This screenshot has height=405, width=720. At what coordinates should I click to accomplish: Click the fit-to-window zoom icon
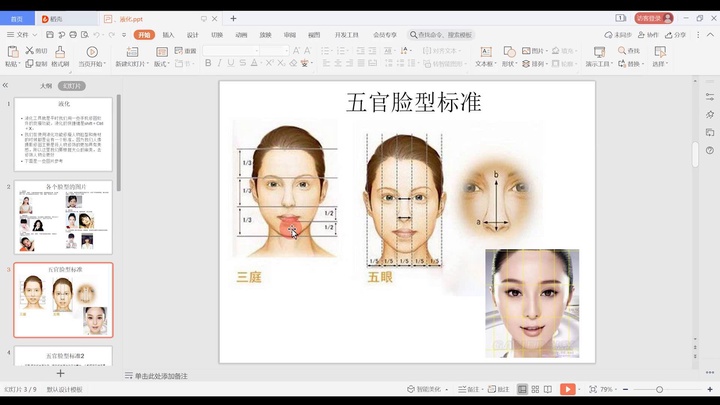tap(593, 389)
